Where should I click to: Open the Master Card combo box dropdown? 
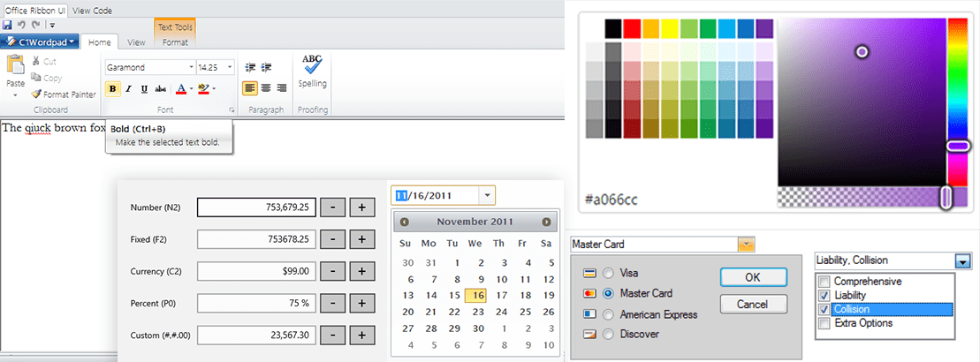747,244
